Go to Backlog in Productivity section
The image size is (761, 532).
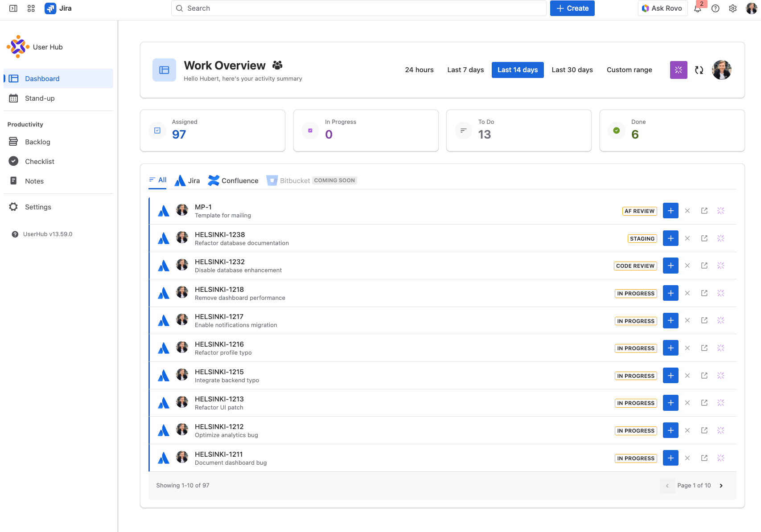tap(58, 142)
